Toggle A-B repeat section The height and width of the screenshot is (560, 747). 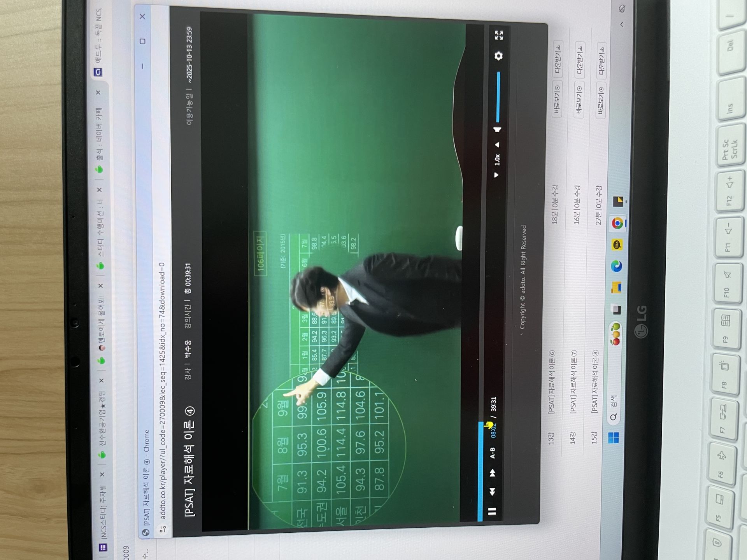493,453
